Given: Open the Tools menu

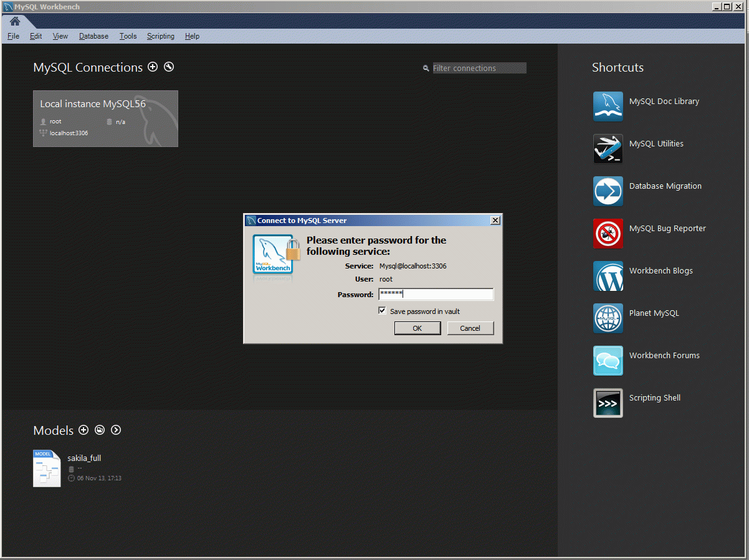Looking at the screenshot, I should (128, 36).
